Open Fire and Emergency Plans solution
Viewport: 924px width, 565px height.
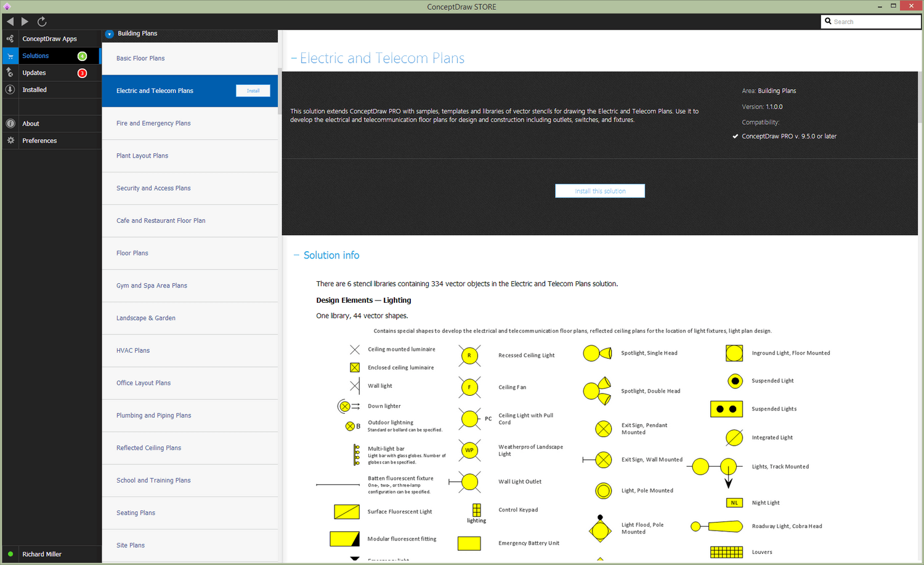tap(190, 123)
